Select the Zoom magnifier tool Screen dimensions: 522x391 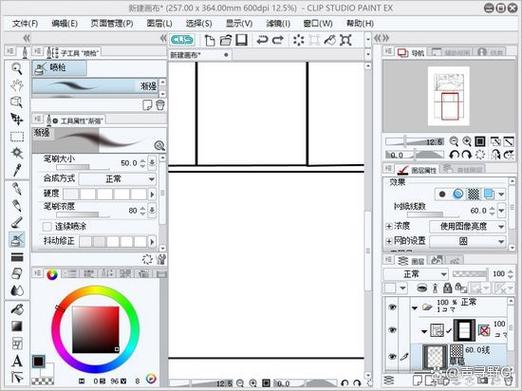(17, 69)
